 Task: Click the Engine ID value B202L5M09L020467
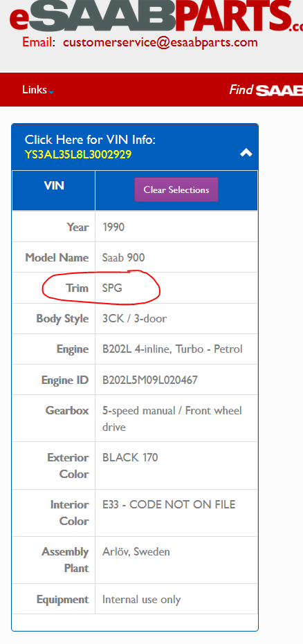pos(150,380)
